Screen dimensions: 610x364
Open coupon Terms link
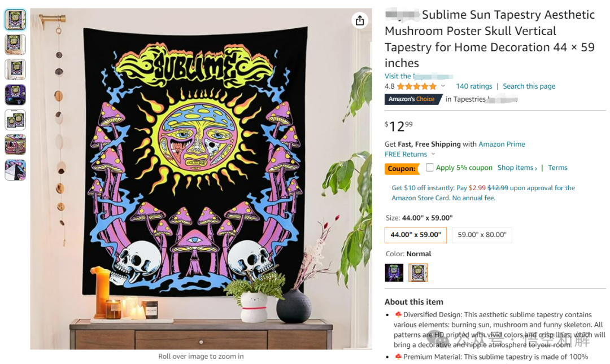coord(557,168)
